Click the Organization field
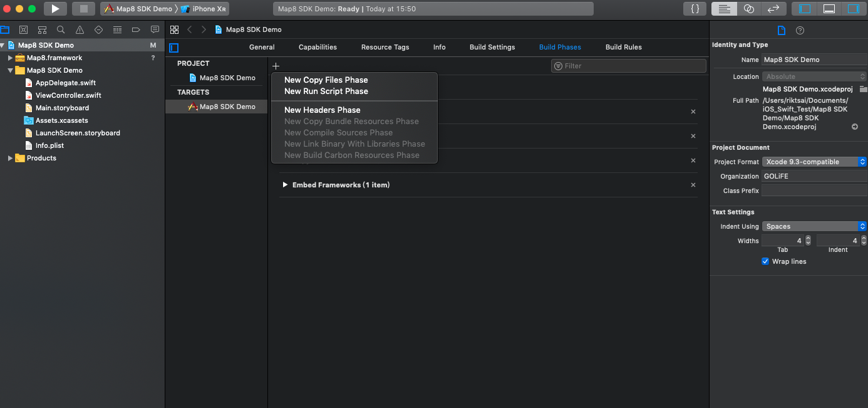Viewport: 868px width, 408px height. click(x=814, y=176)
